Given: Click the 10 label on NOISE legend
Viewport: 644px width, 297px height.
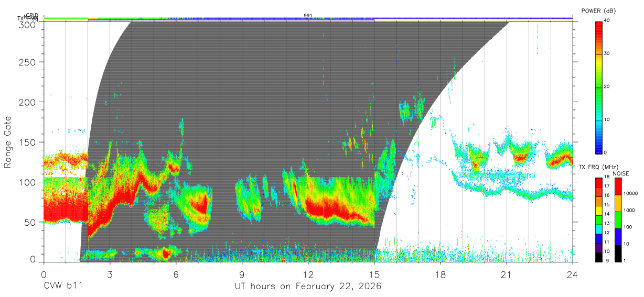Looking at the screenshot, I should point(626,244).
